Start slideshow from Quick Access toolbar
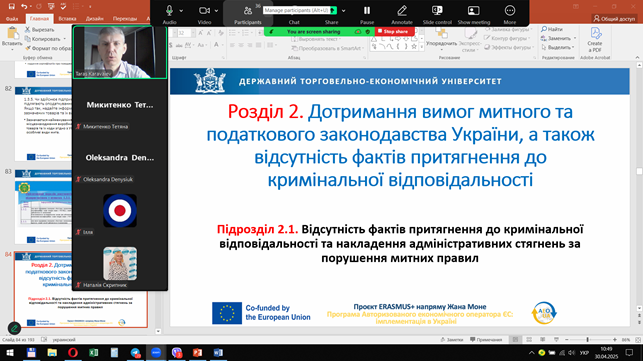The image size is (643, 361). coord(51,6)
